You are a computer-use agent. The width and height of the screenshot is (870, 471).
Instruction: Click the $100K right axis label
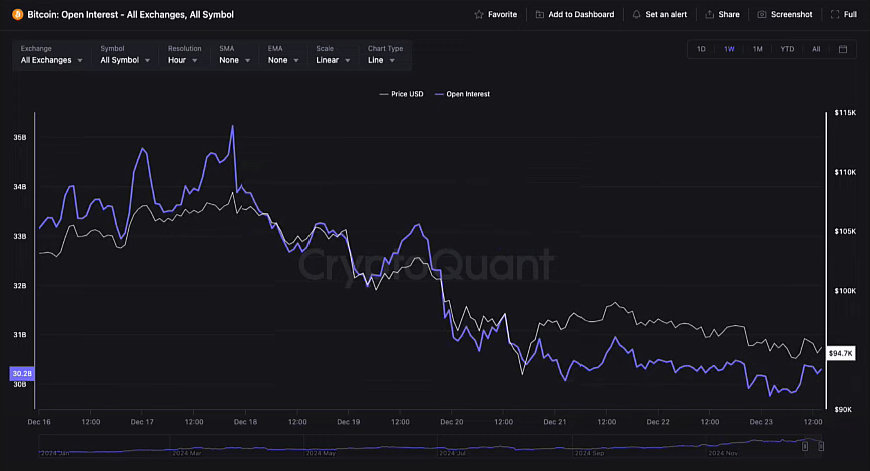(x=845, y=291)
